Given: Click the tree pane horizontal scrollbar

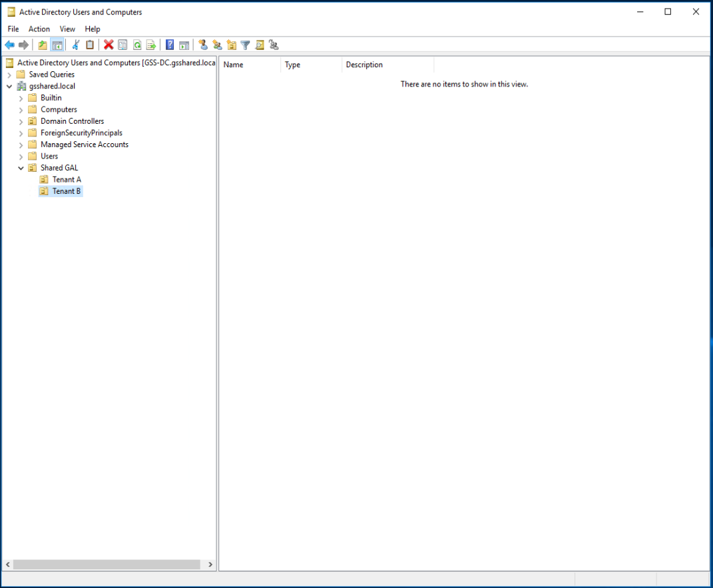Looking at the screenshot, I should point(107,565).
